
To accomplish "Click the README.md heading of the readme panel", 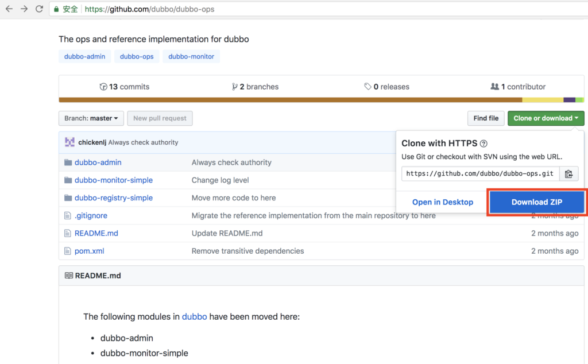I will point(98,276).
